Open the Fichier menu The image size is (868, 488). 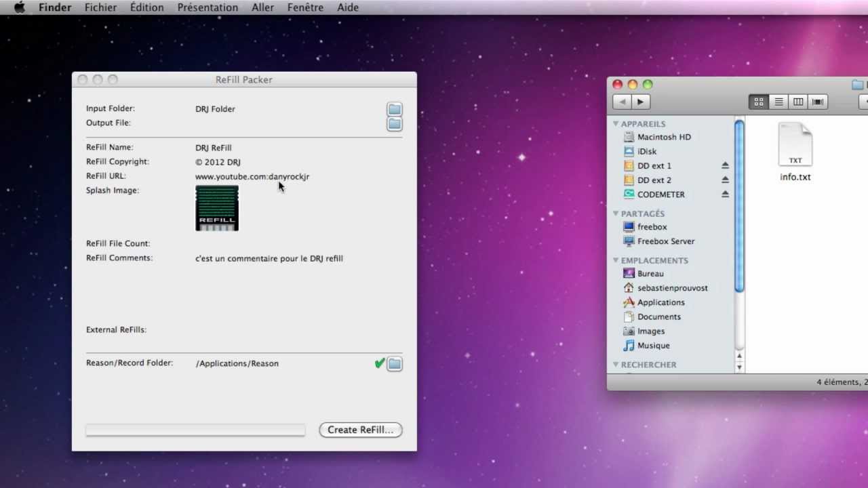(100, 7)
